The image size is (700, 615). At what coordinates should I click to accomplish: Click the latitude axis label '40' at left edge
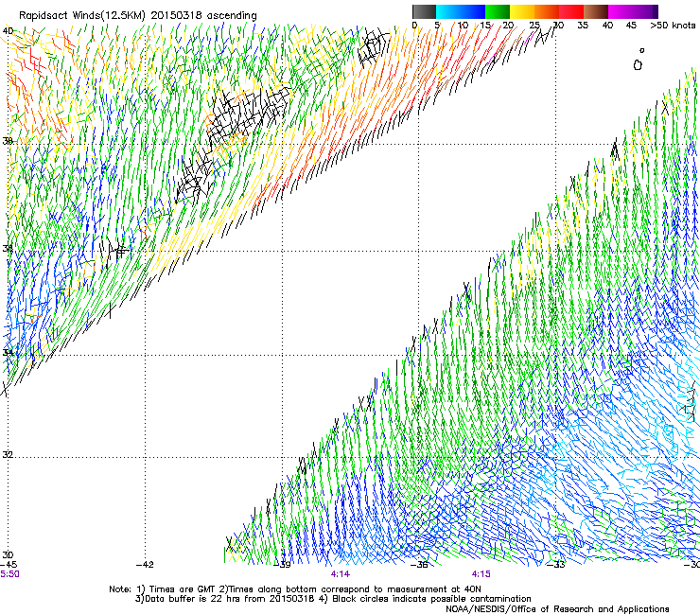coord(8,31)
